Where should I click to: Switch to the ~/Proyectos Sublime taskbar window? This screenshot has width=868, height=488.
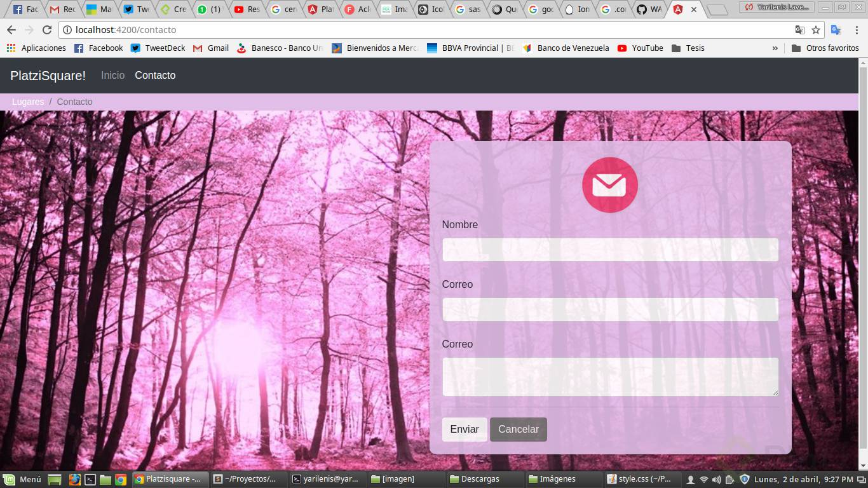(x=248, y=479)
